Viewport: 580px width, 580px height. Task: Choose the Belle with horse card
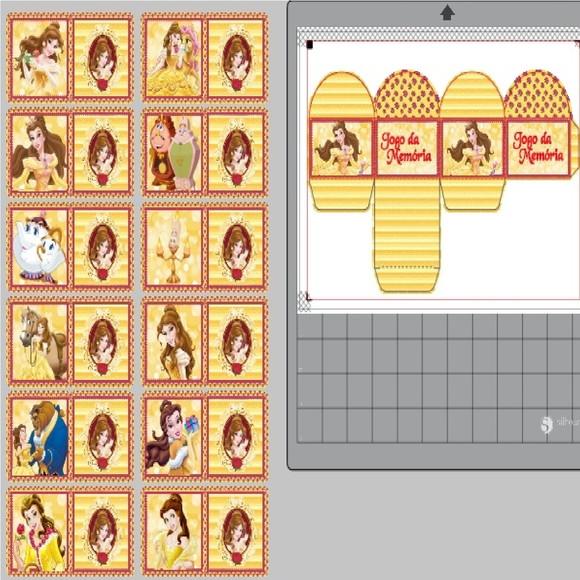39,341
